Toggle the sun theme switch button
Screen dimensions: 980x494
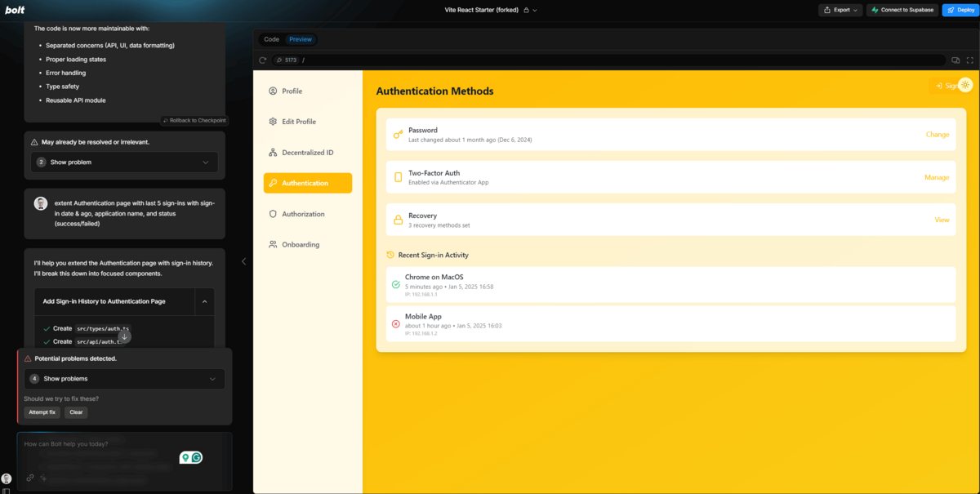point(965,85)
